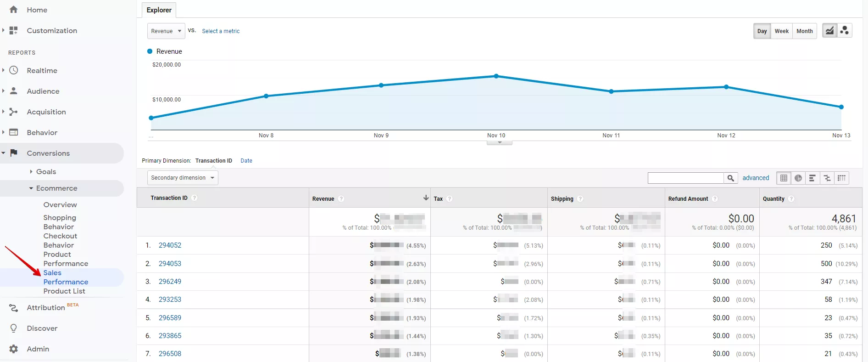Select the Comparison view icon
868x362 pixels.
pyautogui.click(x=827, y=178)
